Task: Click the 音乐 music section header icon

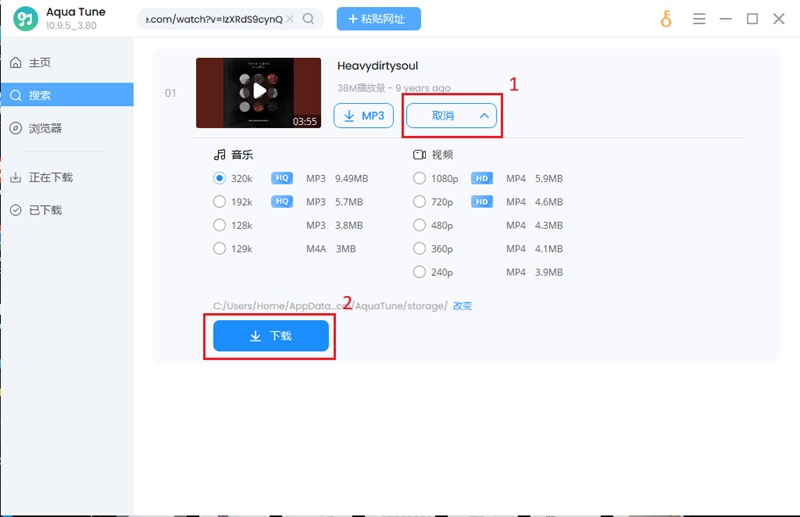Action: tap(220, 155)
